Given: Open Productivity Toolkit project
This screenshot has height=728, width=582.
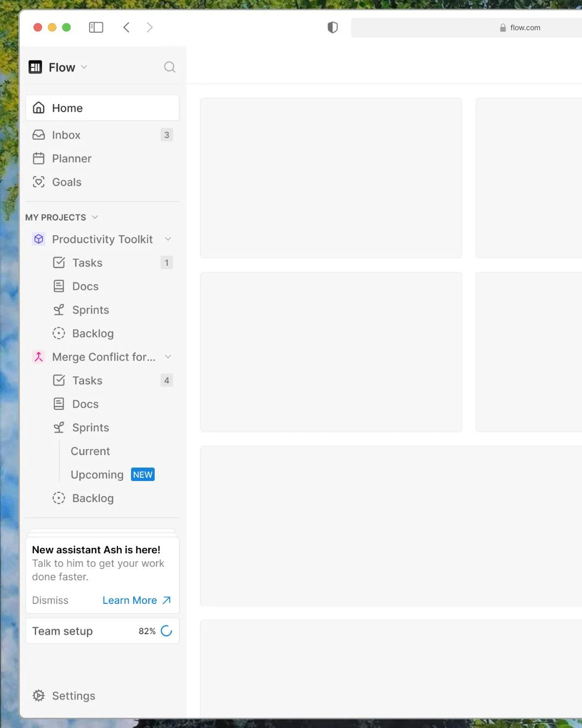Looking at the screenshot, I should [x=102, y=239].
